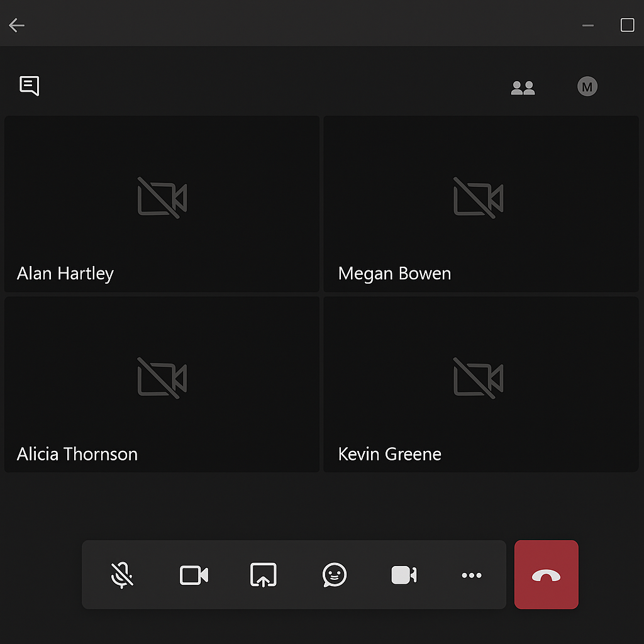Select Kevin Greene's video tile
The height and width of the screenshot is (644, 644).
pos(481,384)
